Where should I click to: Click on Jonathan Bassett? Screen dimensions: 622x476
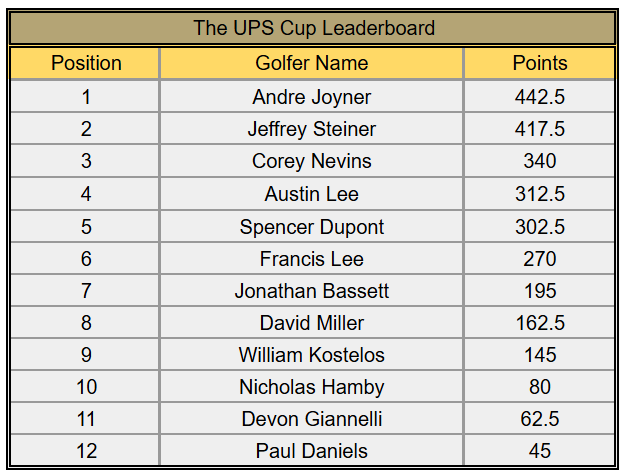click(311, 291)
